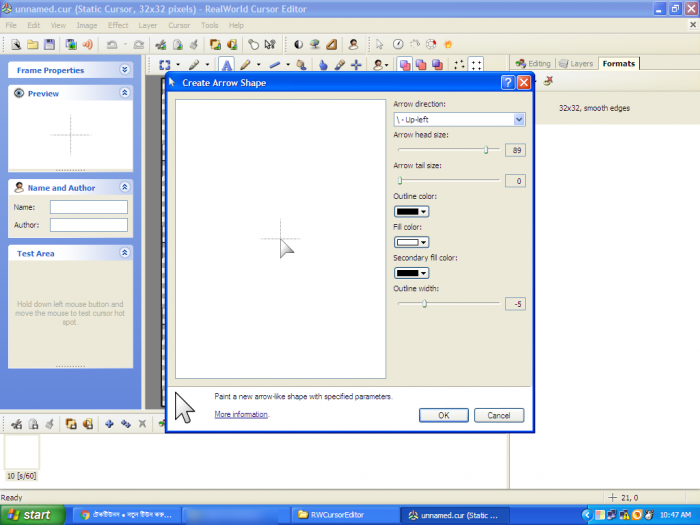Toggle the highlighted four-point grid mode
The height and width of the screenshot is (525, 700).
tap(476, 65)
